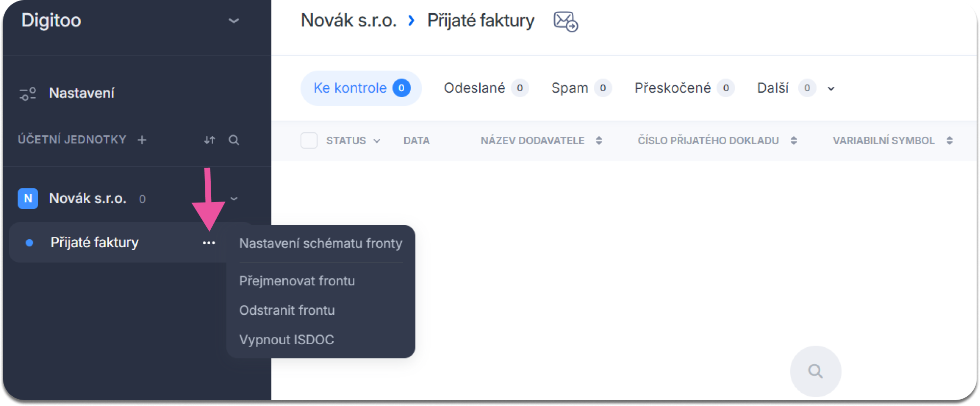The height and width of the screenshot is (406, 980).
Task: Choose Přejmenovat frontu from the context menu
Action: 297,281
